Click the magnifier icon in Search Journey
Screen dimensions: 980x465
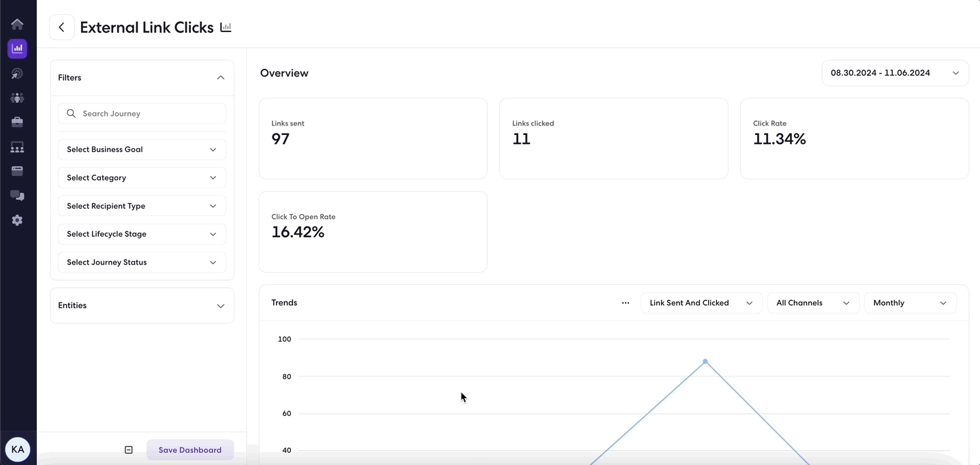71,114
